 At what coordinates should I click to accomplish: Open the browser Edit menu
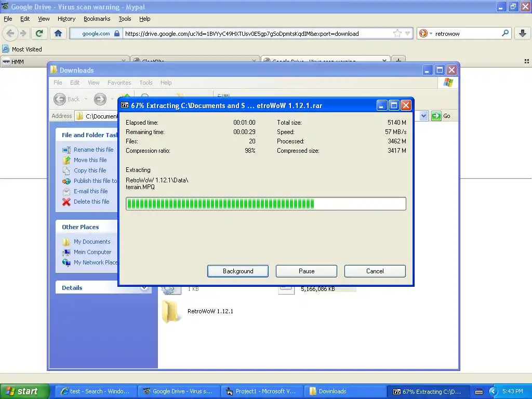25,19
